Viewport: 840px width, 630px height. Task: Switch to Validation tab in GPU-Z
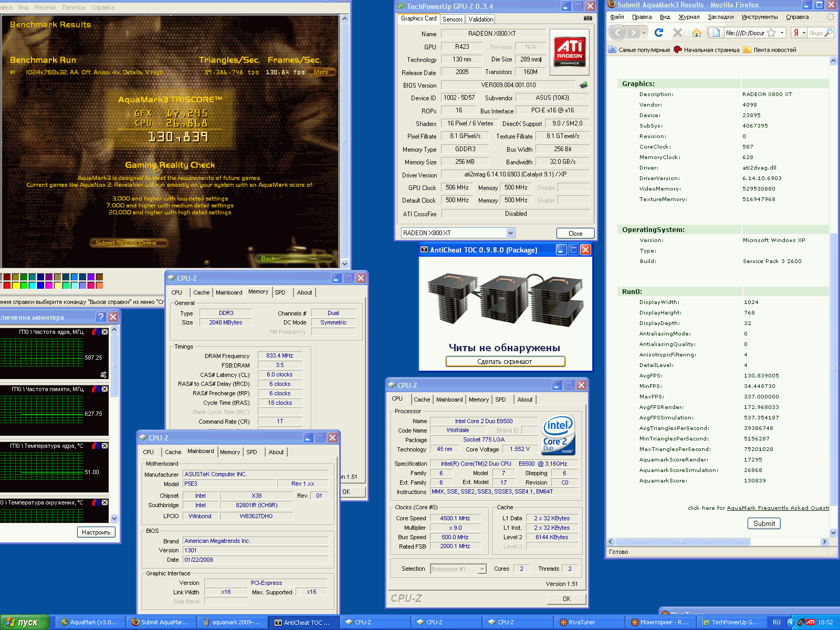click(480, 19)
